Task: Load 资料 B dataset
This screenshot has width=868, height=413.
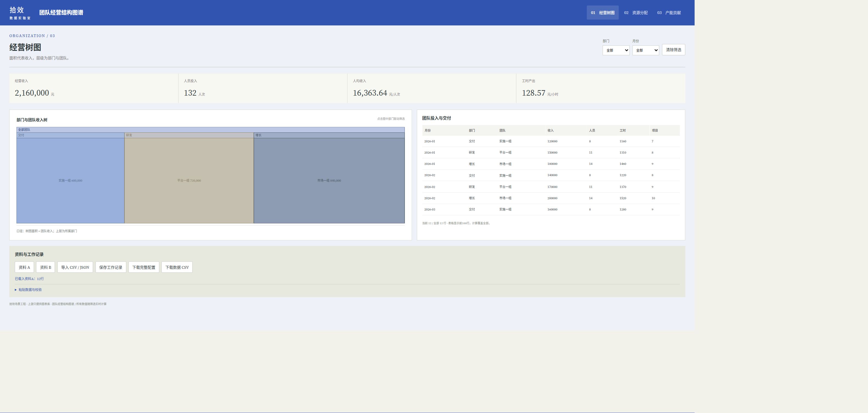Action: coord(46,267)
